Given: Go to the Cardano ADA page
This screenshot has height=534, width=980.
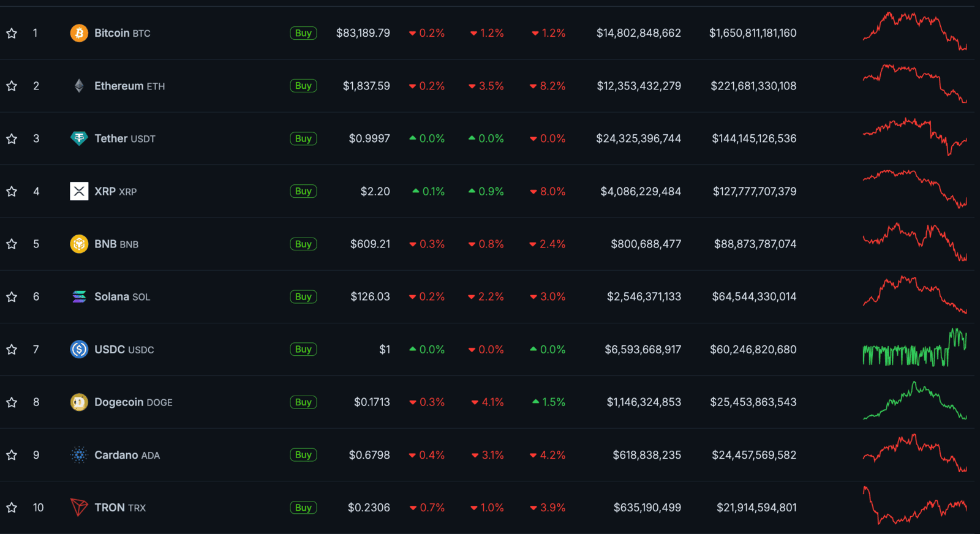Looking at the screenshot, I should (x=127, y=454).
